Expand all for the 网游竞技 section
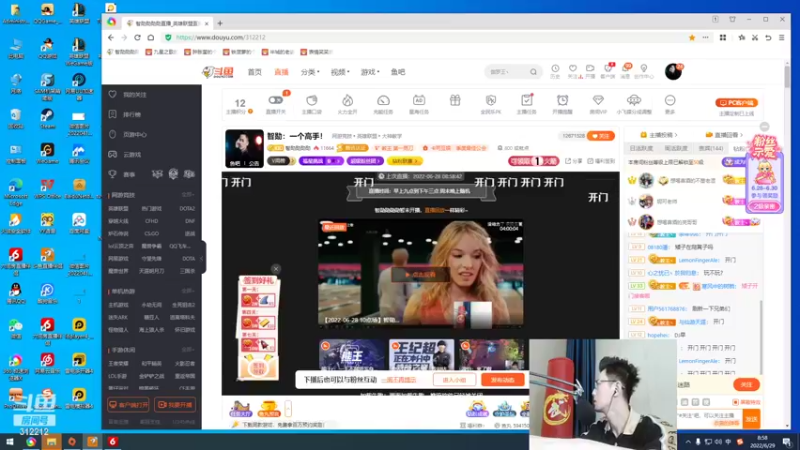Viewport: 800px width, 450px height. (x=188, y=195)
